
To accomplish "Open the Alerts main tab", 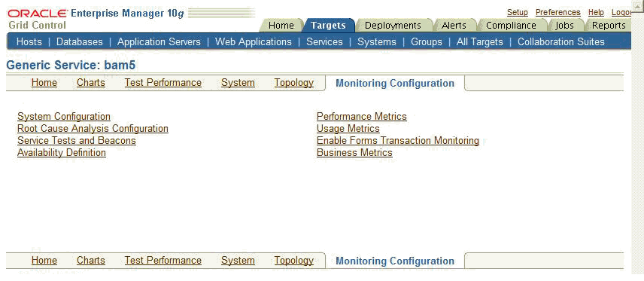I will tap(454, 26).
